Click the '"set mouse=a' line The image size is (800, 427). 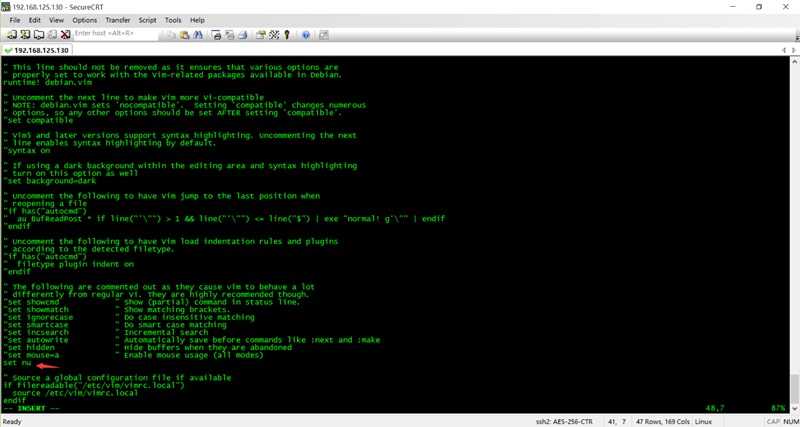pyautogui.click(x=31, y=355)
